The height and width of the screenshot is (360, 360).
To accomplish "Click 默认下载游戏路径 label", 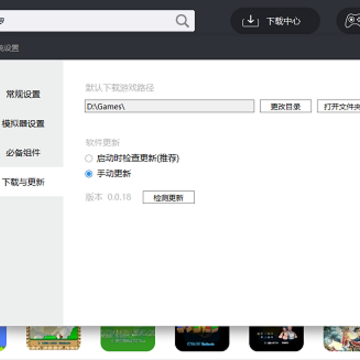I will (x=120, y=88).
